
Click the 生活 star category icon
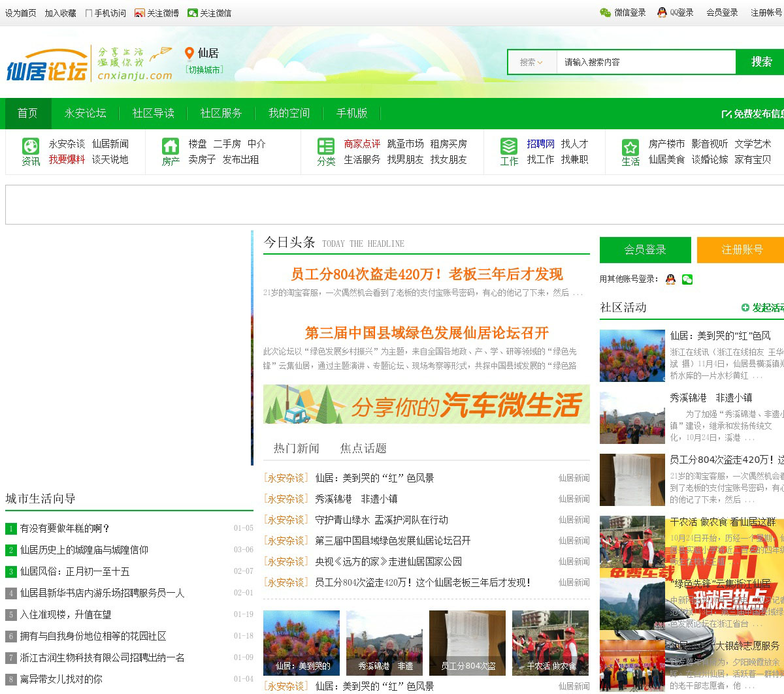click(630, 147)
